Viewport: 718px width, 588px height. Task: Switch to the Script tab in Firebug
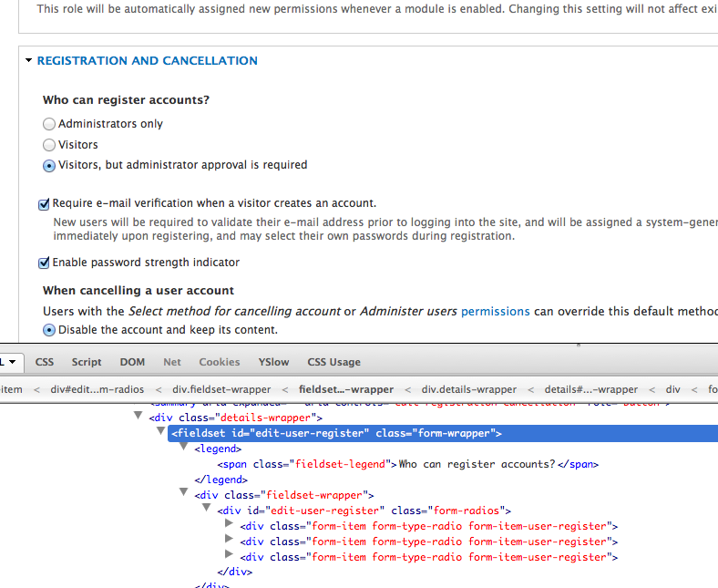tap(87, 362)
